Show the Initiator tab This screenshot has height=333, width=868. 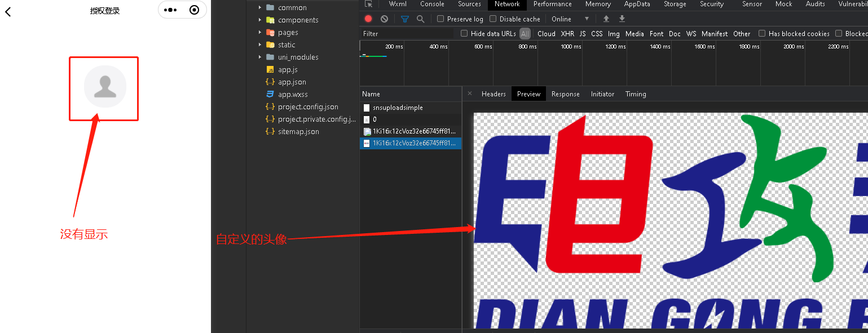click(x=602, y=94)
